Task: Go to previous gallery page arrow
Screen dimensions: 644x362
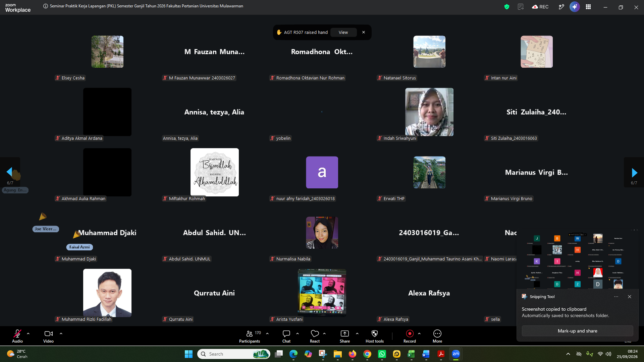Action: (9, 172)
